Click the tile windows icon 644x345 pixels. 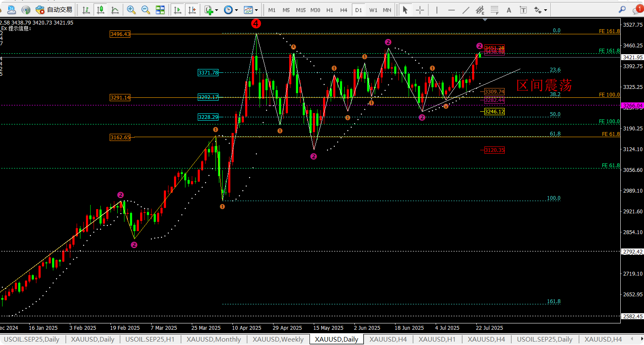tap(160, 10)
